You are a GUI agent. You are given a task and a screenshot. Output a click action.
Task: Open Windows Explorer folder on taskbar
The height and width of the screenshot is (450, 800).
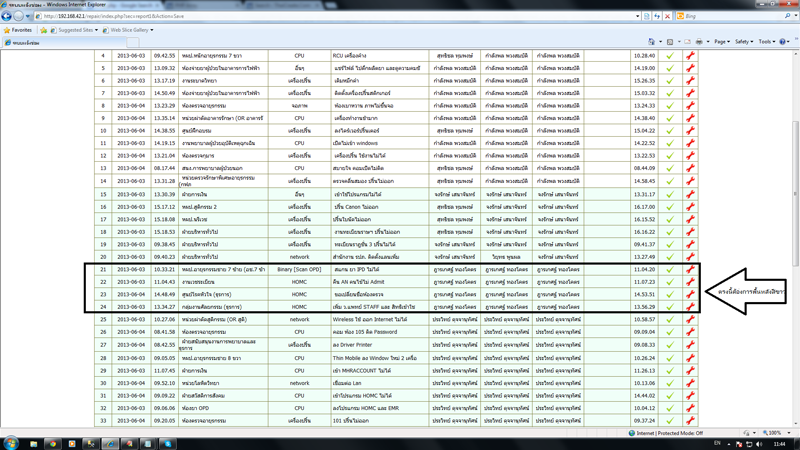click(34, 444)
